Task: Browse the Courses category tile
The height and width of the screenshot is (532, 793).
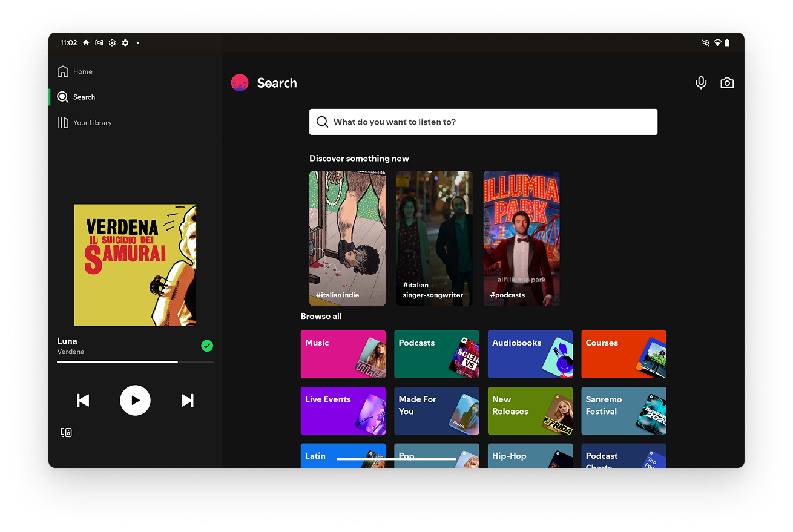Action: (624, 354)
